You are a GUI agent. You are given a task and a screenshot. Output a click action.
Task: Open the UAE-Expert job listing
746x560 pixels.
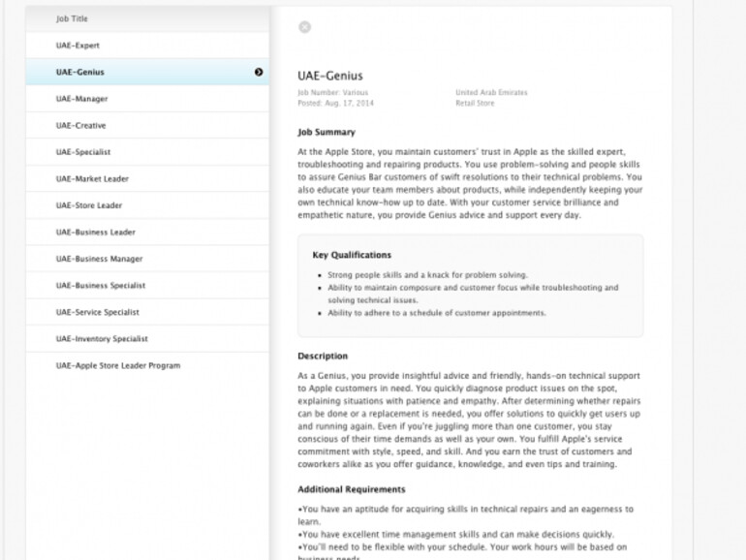78,46
